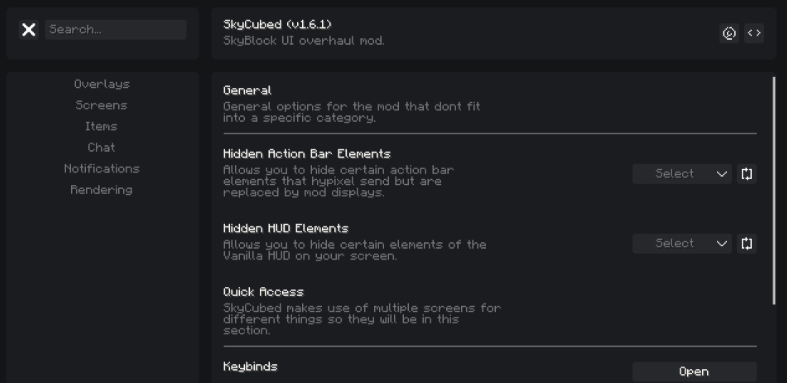Click the Quick Access section heading
Screen dimensions: 787x383
click(x=264, y=292)
